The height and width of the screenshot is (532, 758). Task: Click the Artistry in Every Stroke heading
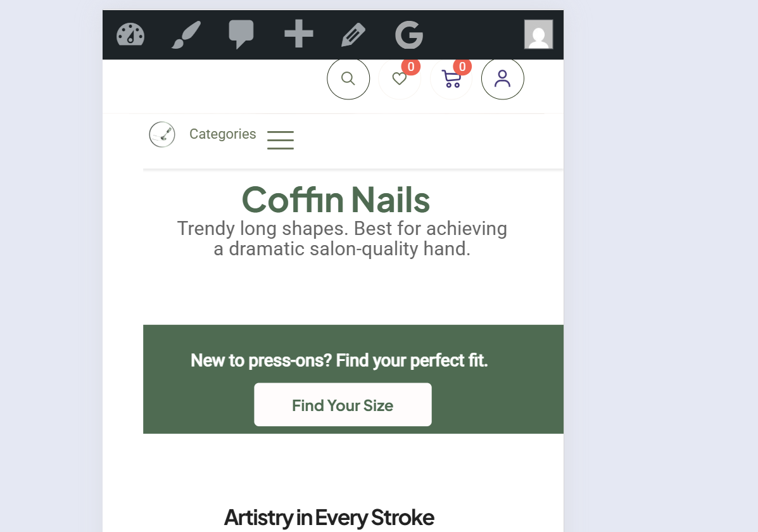pyautogui.click(x=329, y=517)
